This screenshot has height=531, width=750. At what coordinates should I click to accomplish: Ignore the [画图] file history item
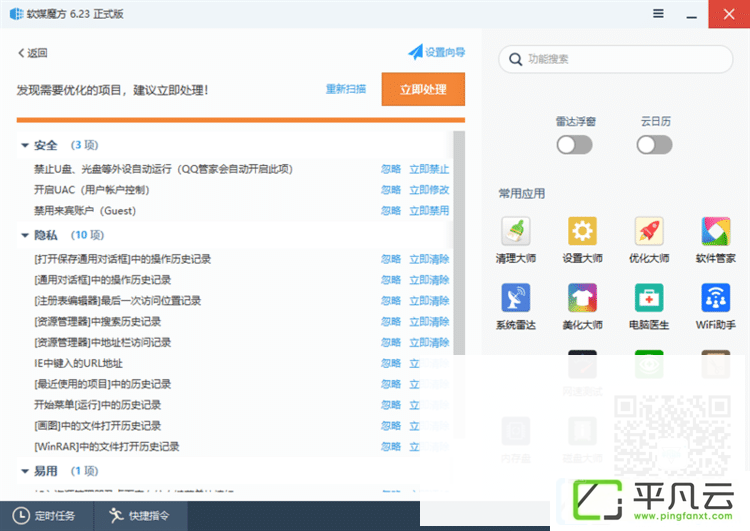pyautogui.click(x=391, y=426)
